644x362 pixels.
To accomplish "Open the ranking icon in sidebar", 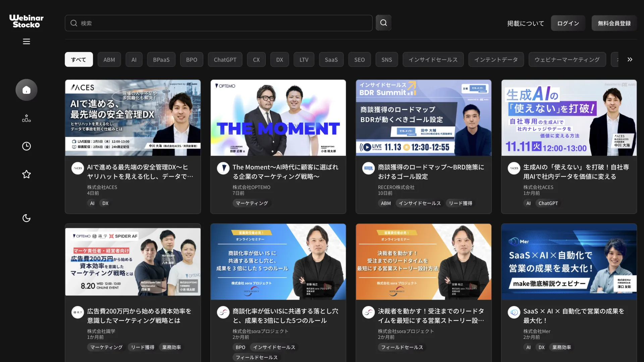I will [26, 118].
